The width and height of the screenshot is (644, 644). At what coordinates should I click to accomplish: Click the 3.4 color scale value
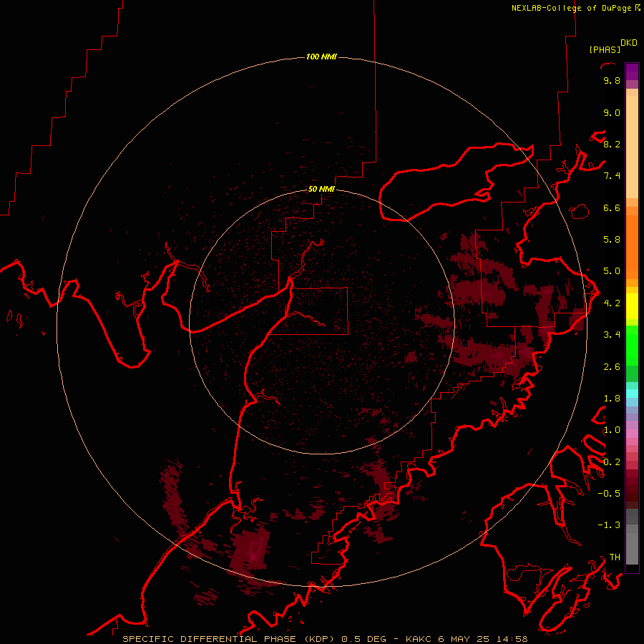(x=612, y=335)
